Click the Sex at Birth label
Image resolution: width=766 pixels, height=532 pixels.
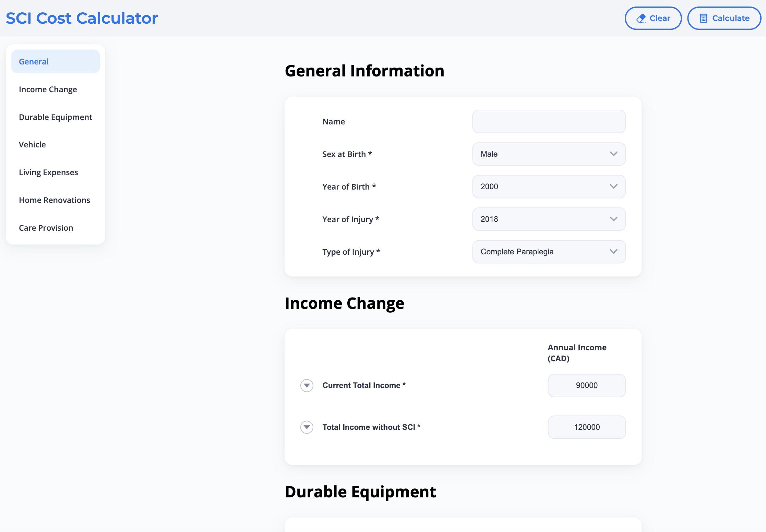tap(347, 154)
